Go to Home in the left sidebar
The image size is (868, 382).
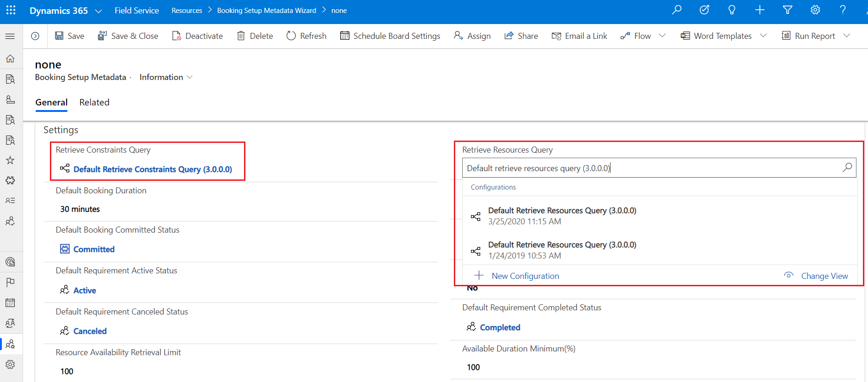[x=10, y=59]
